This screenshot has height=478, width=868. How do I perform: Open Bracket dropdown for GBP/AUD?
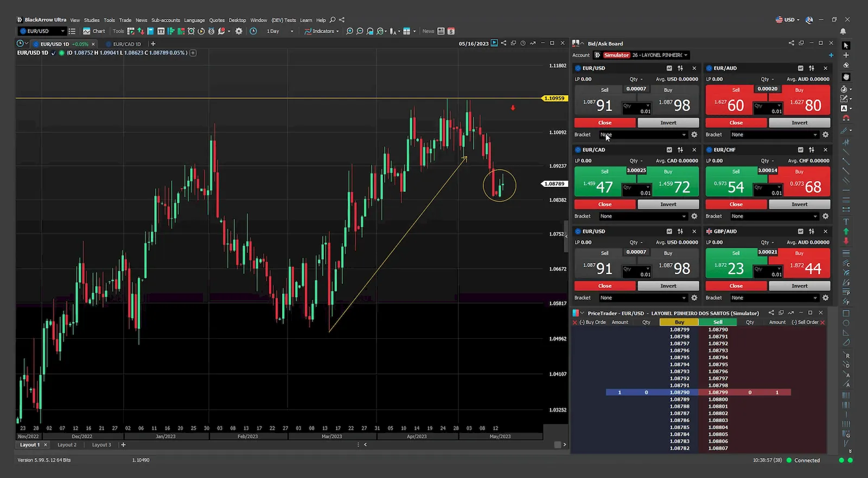coord(774,298)
